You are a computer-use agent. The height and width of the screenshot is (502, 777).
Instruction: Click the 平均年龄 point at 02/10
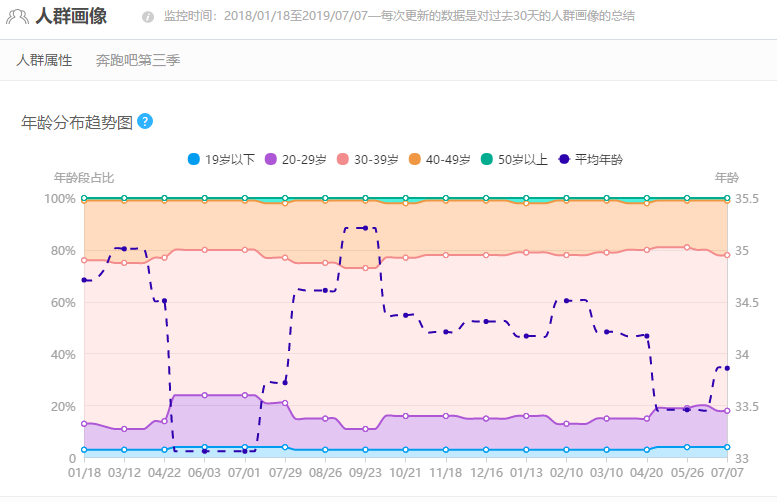tap(566, 300)
